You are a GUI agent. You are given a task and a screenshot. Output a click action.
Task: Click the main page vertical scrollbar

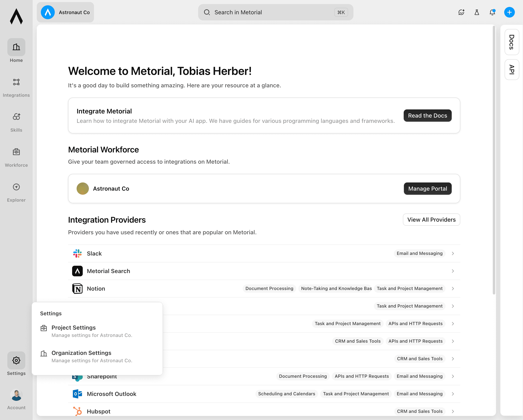(x=494, y=160)
